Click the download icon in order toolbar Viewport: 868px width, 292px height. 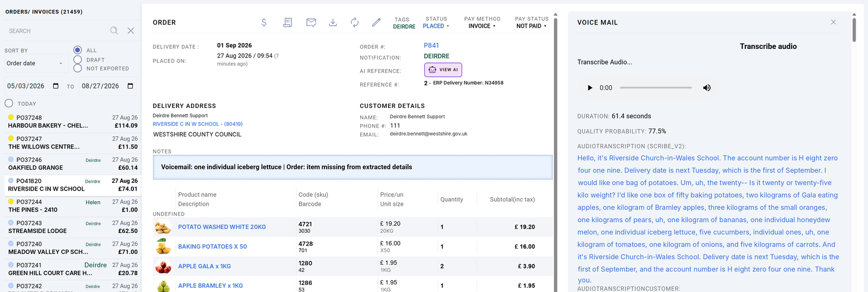point(333,22)
